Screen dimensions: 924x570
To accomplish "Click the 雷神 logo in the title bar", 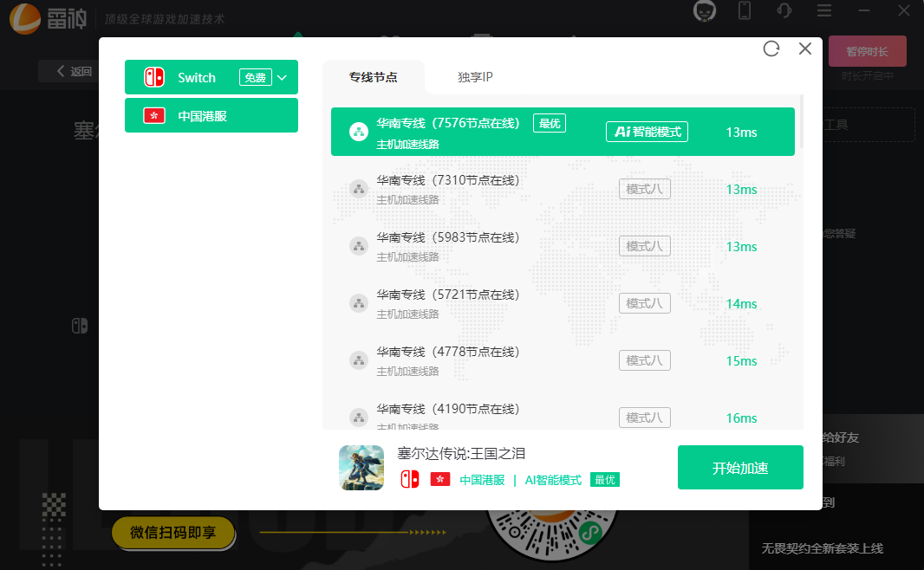I will point(49,18).
